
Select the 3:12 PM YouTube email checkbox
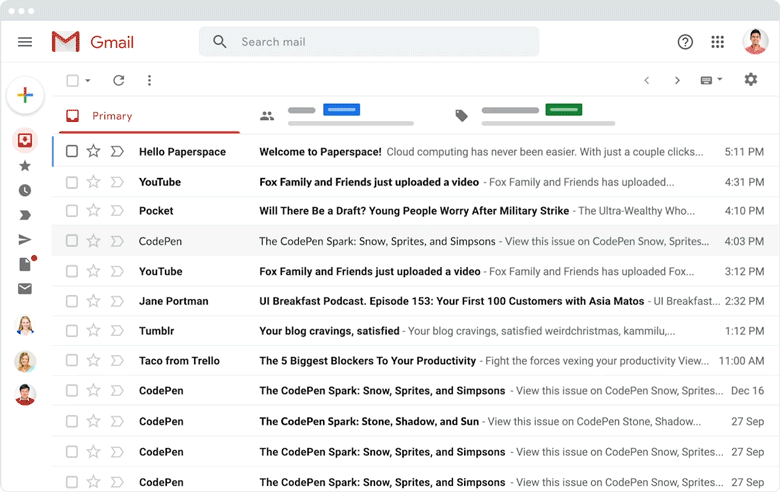pyautogui.click(x=72, y=271)
